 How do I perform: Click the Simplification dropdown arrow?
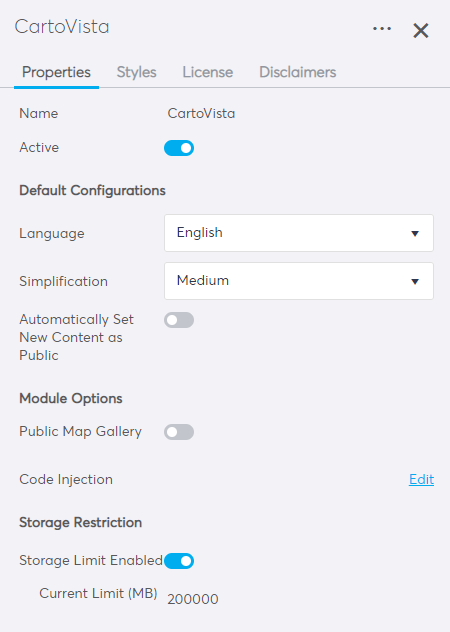pyautogui.click(x=415, y=281)
